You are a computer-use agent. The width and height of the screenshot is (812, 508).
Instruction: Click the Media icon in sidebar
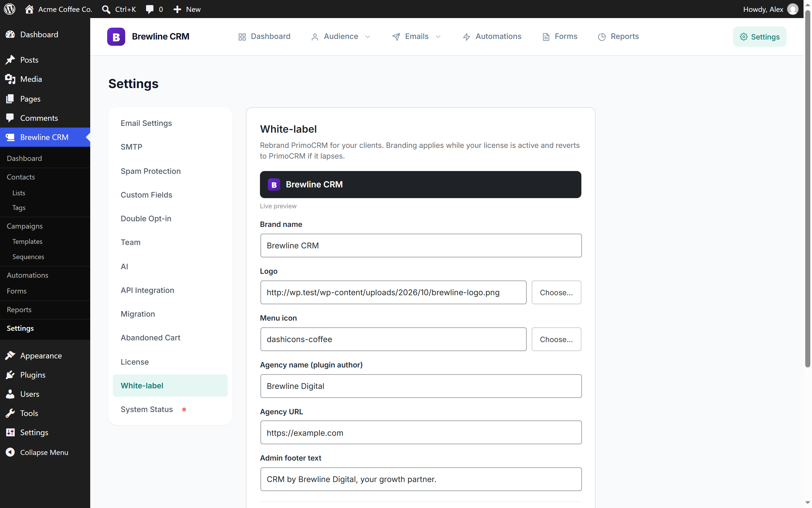click(10, 79)
